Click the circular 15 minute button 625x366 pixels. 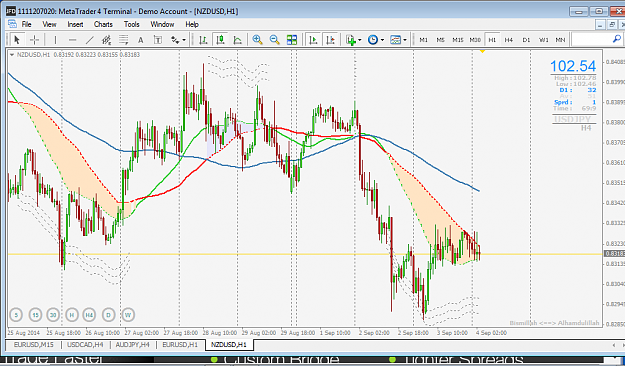35,315
